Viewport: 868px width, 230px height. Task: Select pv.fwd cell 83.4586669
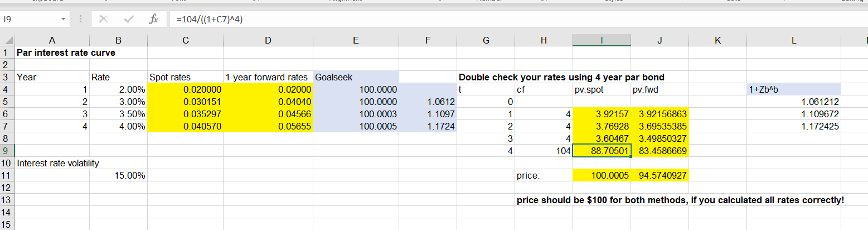tap(660, 150)
